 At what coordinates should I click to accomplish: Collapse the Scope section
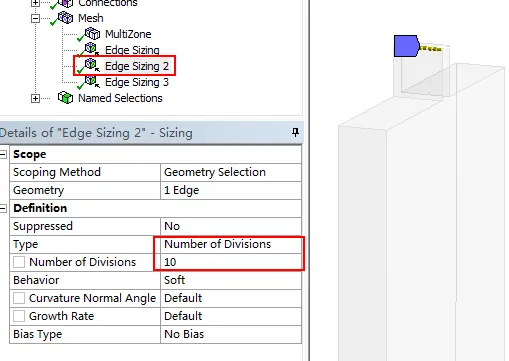coord(3,154)
